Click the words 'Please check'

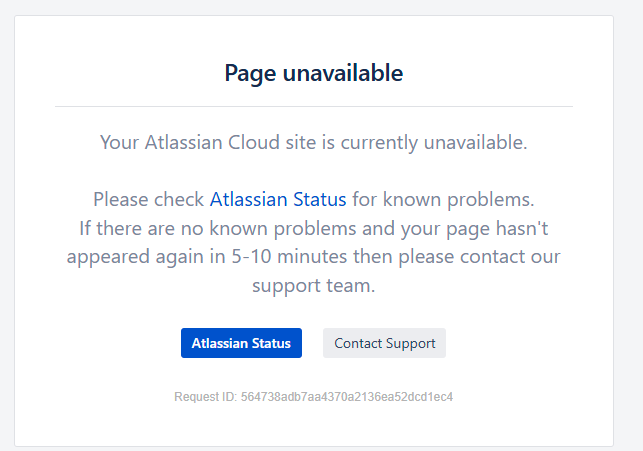point(148,200)
